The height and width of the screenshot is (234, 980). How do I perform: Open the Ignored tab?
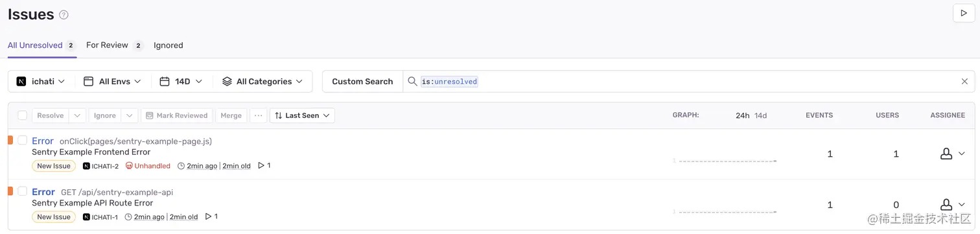tap(169, 45)
